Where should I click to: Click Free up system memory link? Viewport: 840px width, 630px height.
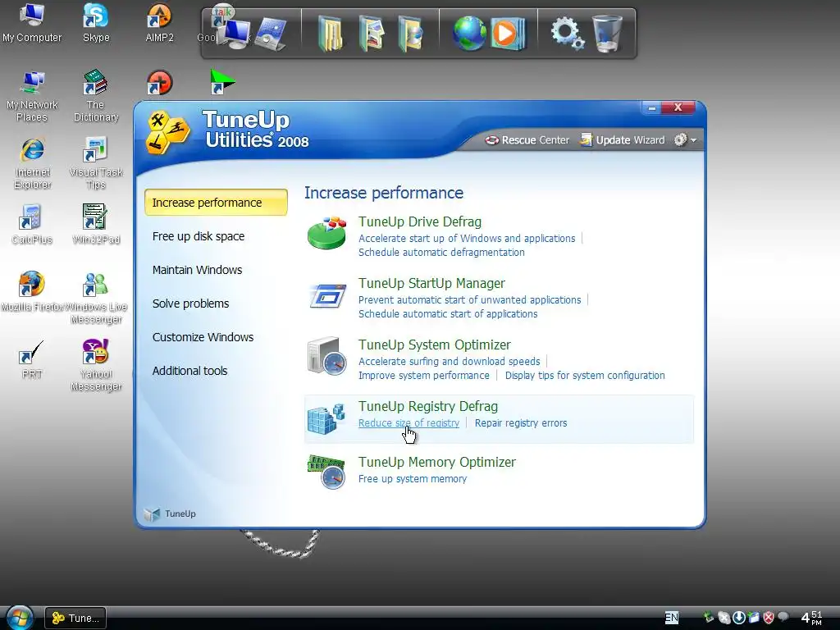tap(413, 479)
